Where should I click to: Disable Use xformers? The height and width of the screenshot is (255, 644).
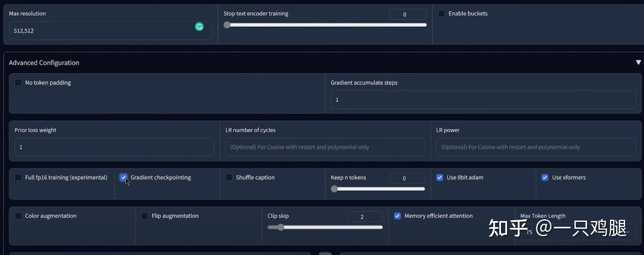[x=545, y=177]
